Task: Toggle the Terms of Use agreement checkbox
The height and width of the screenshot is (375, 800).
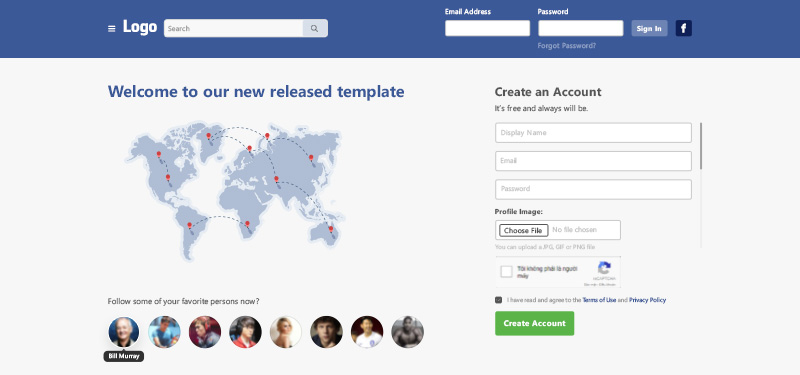Action: 498,300
